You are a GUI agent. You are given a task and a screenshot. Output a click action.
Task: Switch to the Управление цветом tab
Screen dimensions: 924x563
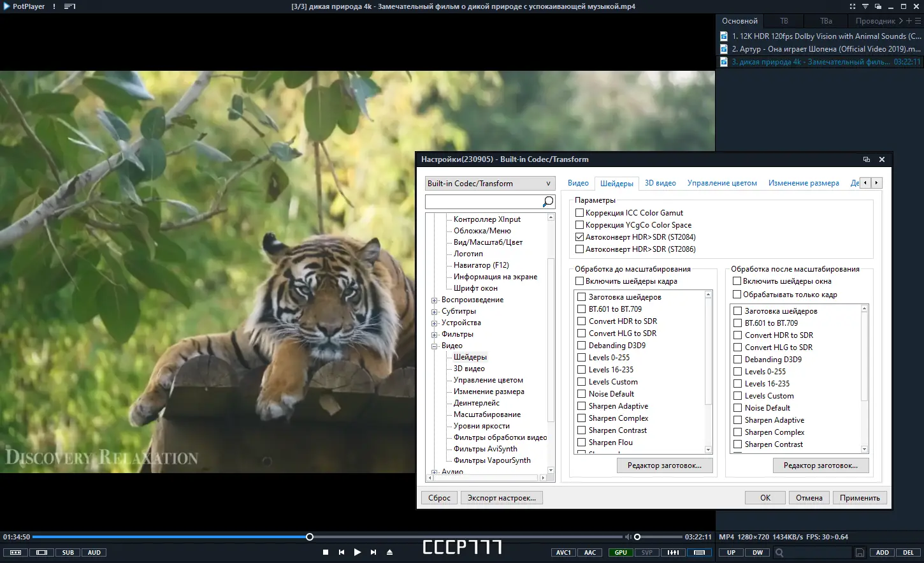click(x=722, y=183)
